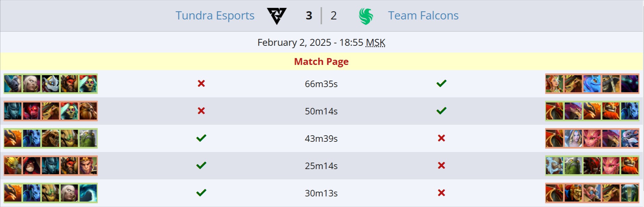Click Puck hero icon in first game
This screenshot has width=644, height=207.
pos(592,84)
